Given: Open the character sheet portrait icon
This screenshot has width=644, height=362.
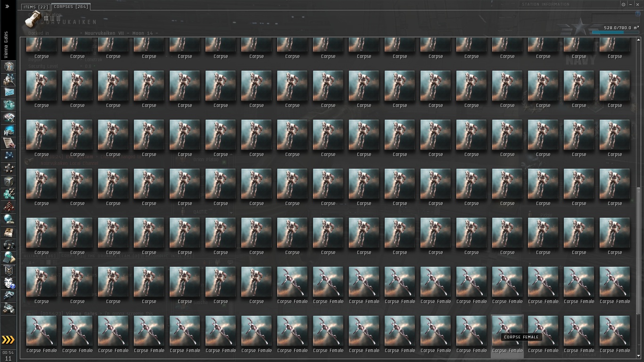Looking at the screenshot, I should (9, 66).
